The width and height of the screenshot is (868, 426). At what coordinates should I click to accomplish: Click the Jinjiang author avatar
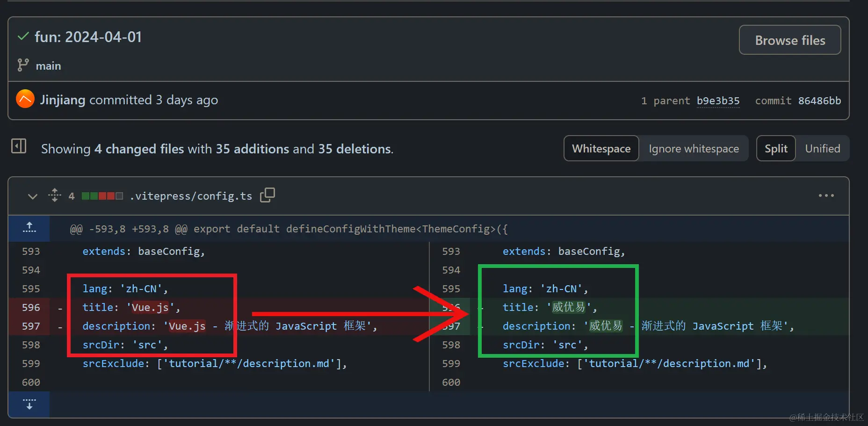(25, 99)
